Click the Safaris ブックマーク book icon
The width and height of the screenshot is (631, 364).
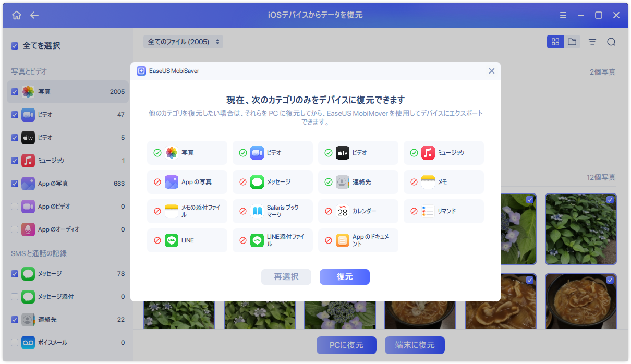257,211
